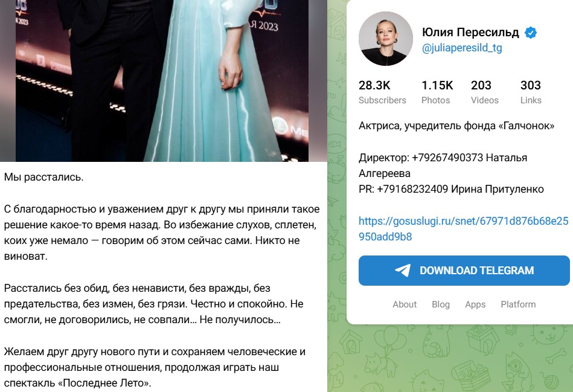Select the 1.15K Photos counter
The height and width of the screenshot is (392, 573).
pyautogui.click(x=437, y=92)
